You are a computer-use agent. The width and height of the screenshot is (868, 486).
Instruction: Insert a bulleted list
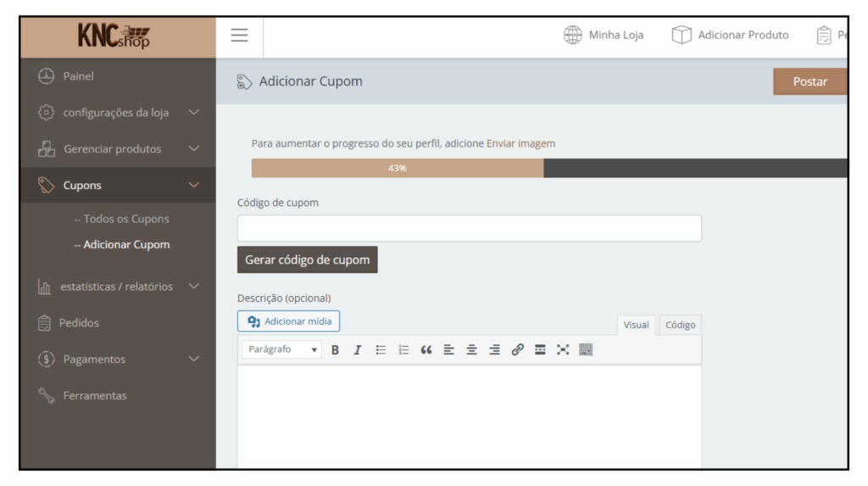tap(381, 349)
